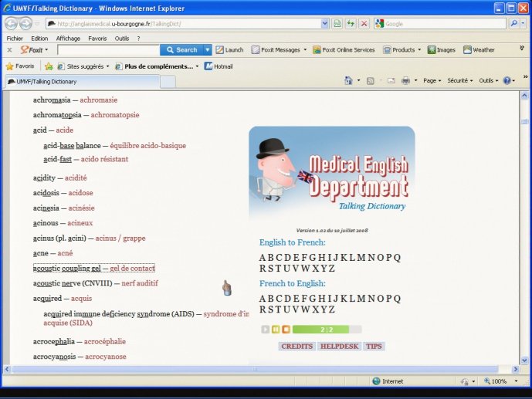Click the compatibility view page icon
Screen dimensions: 532x399
[337, 24]
